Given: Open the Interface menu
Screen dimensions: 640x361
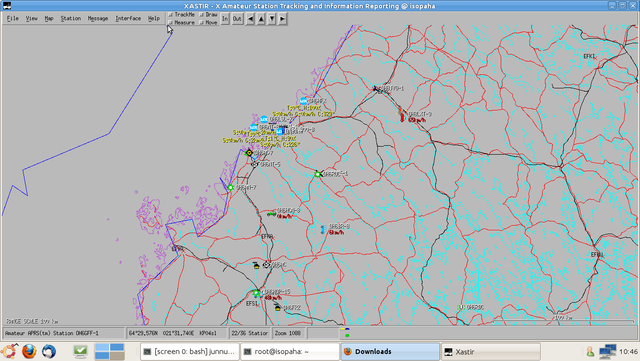Looking at the screenshot, I should [128, 18].
